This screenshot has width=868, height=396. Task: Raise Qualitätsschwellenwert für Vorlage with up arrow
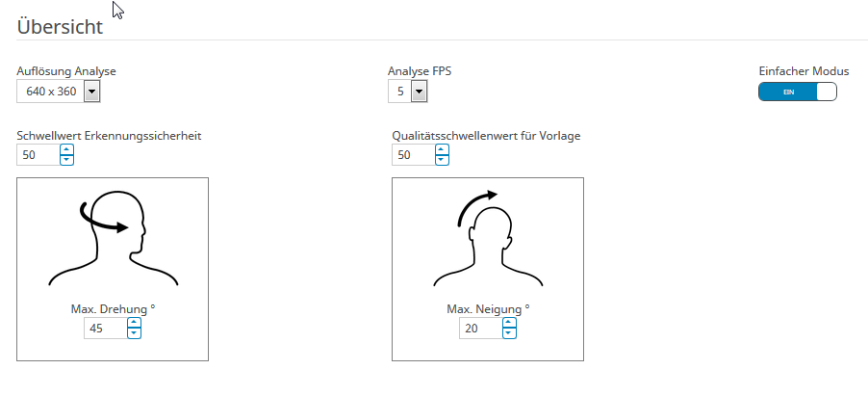point(442,149)
